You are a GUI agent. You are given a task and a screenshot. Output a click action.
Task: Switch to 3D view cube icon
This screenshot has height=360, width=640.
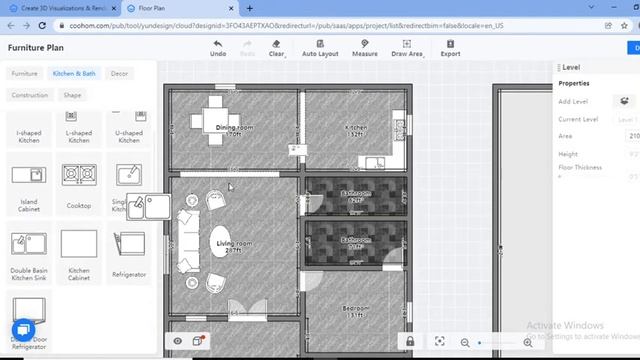click(x=198, y=340)
